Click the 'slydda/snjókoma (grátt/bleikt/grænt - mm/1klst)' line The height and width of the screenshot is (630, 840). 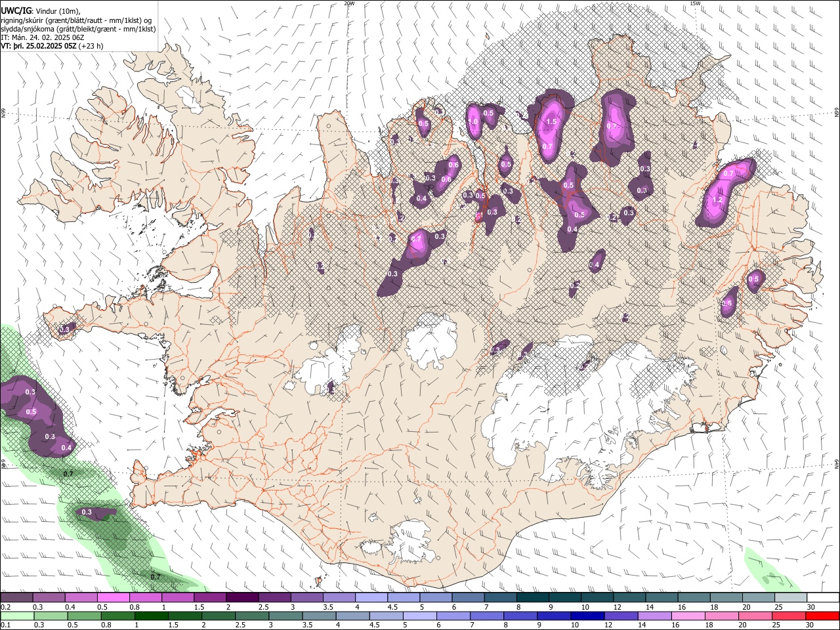pos(78,29)
